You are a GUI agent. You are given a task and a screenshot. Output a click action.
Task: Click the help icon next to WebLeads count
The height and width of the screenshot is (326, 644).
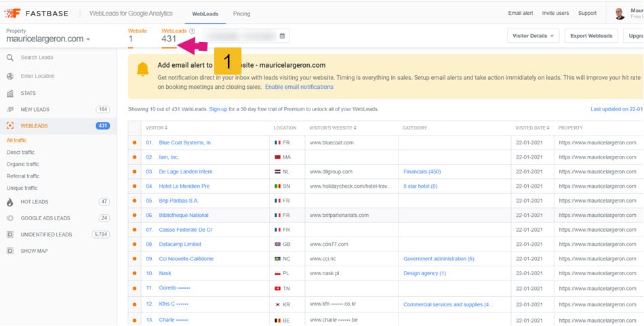coord(193,30)
